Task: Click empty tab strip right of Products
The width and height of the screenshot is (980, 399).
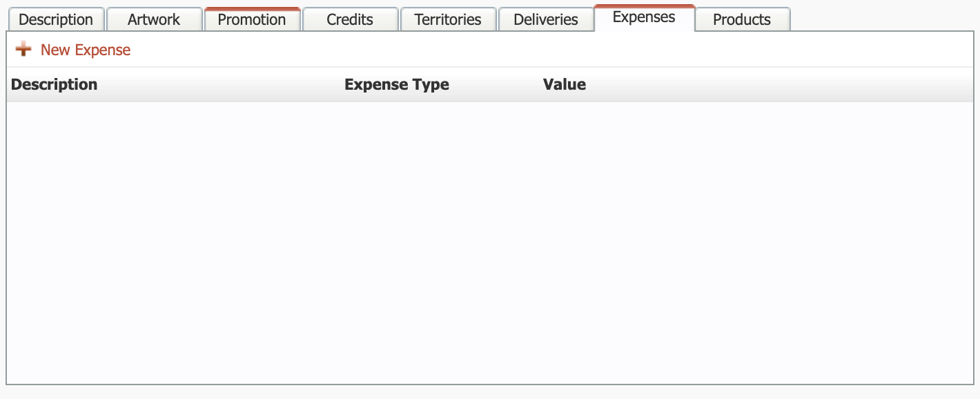Action: coord(883,18)
